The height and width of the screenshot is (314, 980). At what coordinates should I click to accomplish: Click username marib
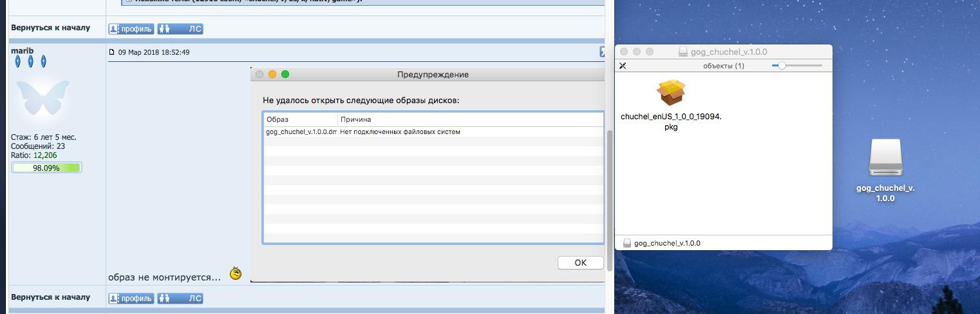pos(22,50)
